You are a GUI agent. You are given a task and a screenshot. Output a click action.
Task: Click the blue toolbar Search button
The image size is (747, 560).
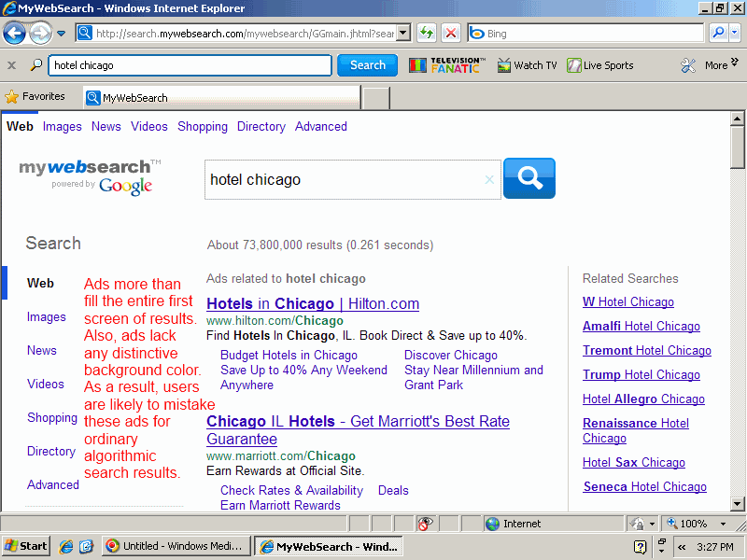click(367, 65)
